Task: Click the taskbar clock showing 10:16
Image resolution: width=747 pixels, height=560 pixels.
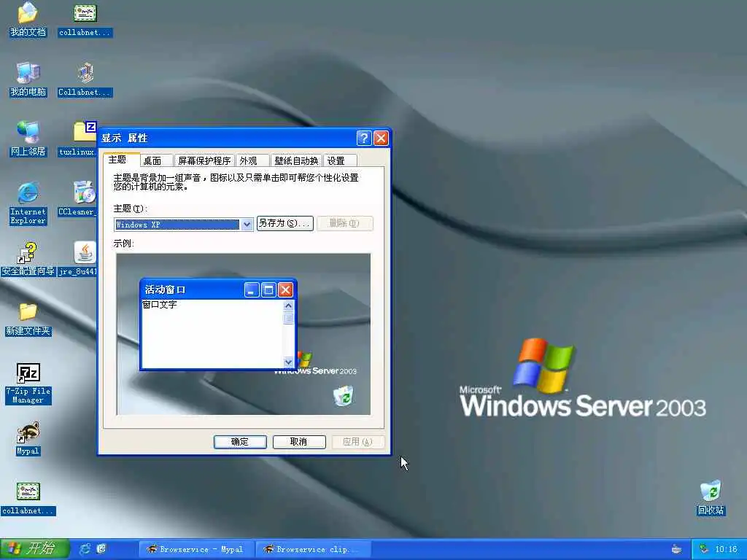Action: click(x=726, y=549)
